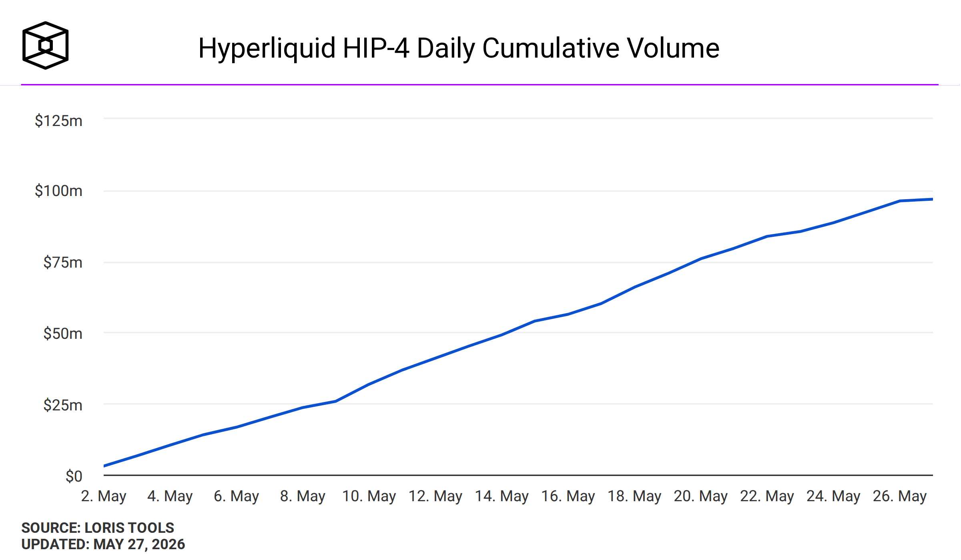Image resolution: width=961 pixels, height=560 pixels.
Task: Click the 14. May x-axis label
Action: coord(502,496)
